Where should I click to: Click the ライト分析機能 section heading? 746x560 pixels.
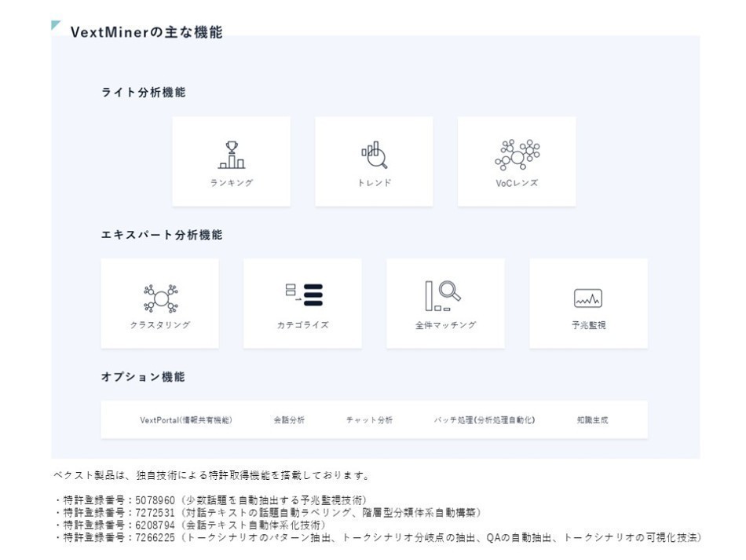[x=144, y=93]
